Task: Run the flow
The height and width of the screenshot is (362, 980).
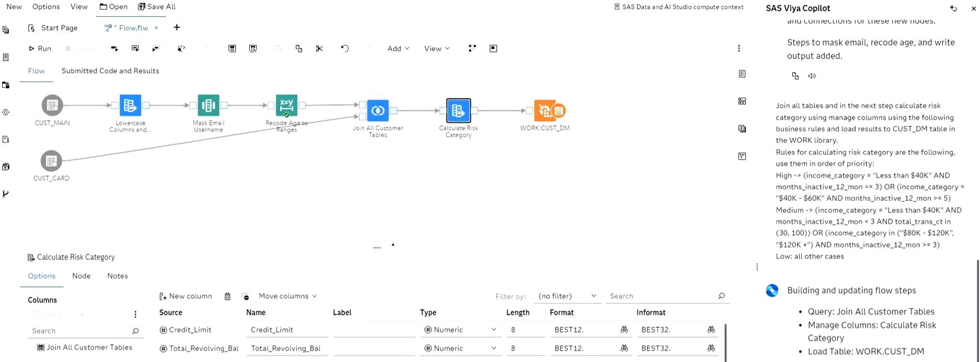Action: 40,49
